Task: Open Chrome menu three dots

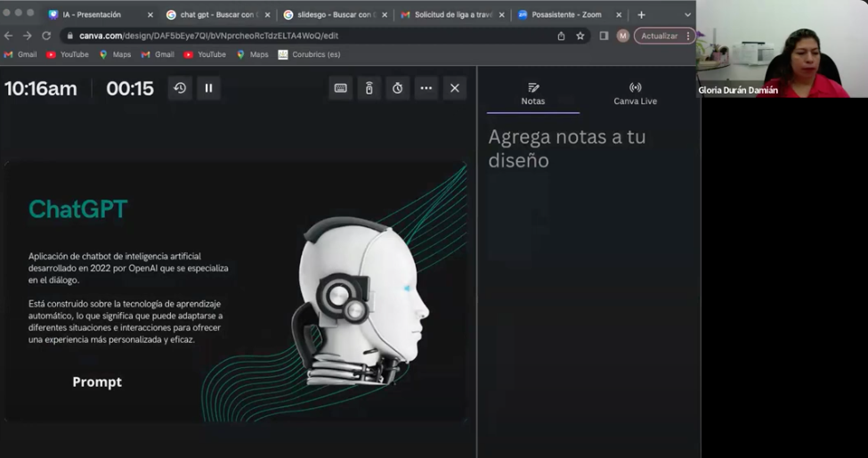Action: coord(688,36)
